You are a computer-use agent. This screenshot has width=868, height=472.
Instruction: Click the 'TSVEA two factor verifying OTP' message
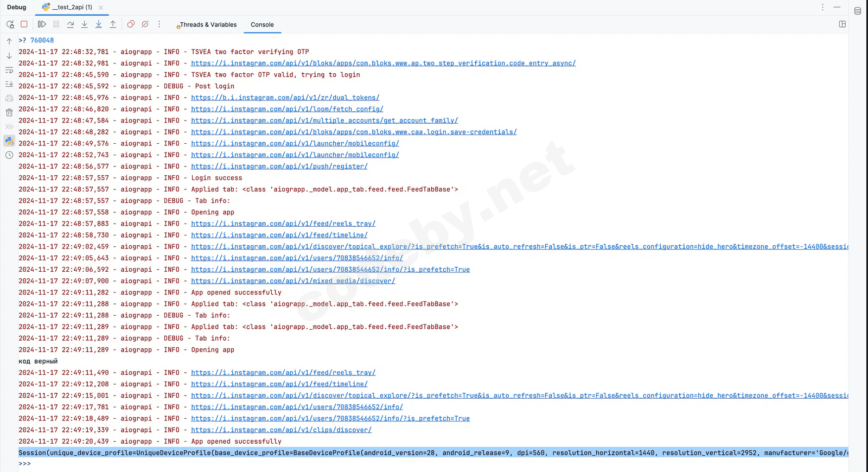[250, 52]
